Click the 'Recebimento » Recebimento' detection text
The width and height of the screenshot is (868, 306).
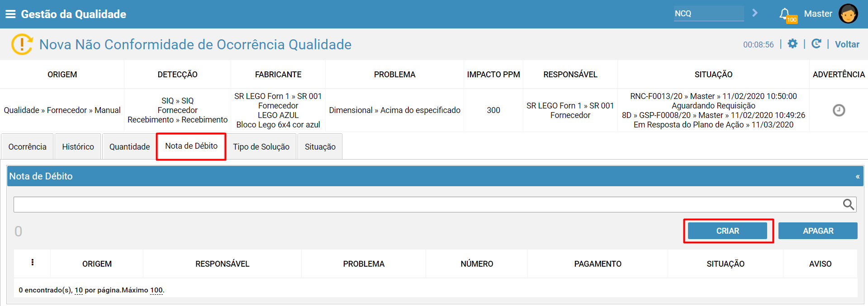click(177, 120)
